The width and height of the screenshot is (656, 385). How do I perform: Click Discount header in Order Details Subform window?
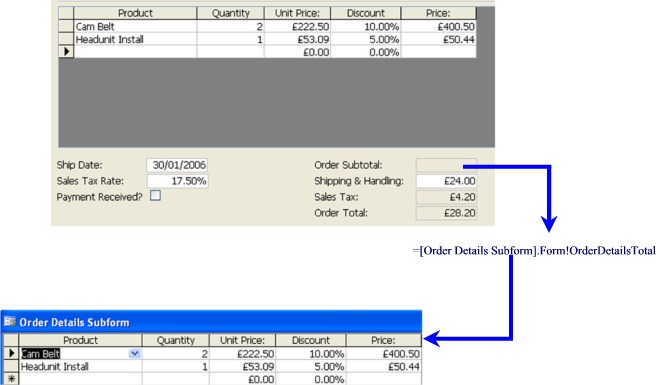click(x=311, y=340)
